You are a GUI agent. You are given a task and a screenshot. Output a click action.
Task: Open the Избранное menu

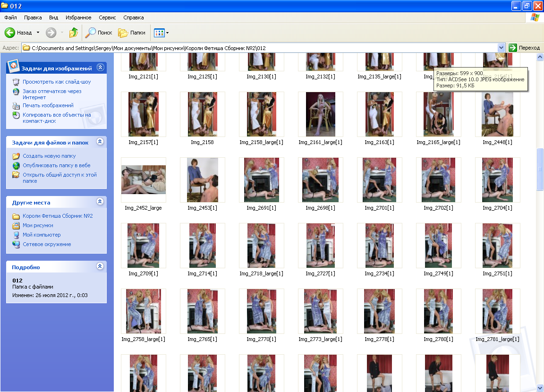click(x=78, y=17)
